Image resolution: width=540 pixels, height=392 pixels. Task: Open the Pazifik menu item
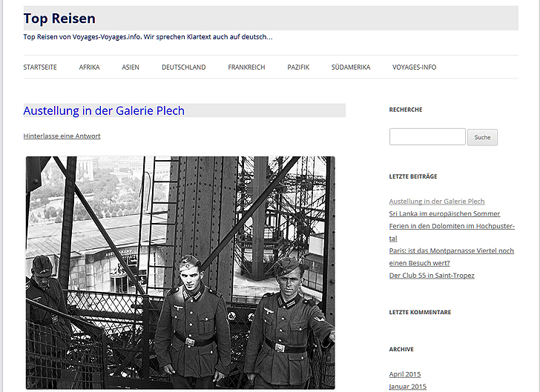pyautogui.click(x=298, y=67)
